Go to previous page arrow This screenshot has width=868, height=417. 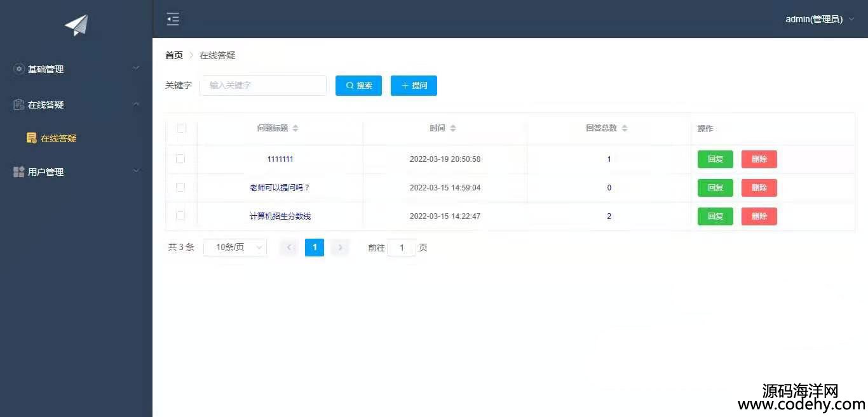click(x=289, y=248)
